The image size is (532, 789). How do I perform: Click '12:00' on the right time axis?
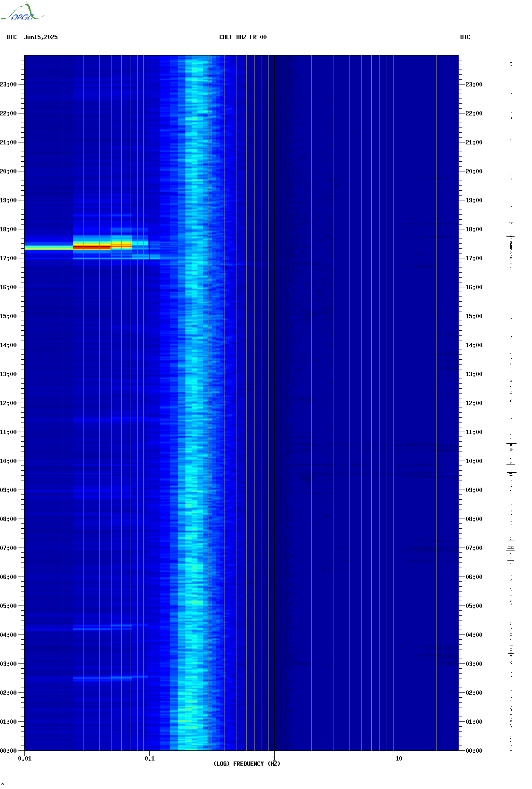tap(474, 403)
